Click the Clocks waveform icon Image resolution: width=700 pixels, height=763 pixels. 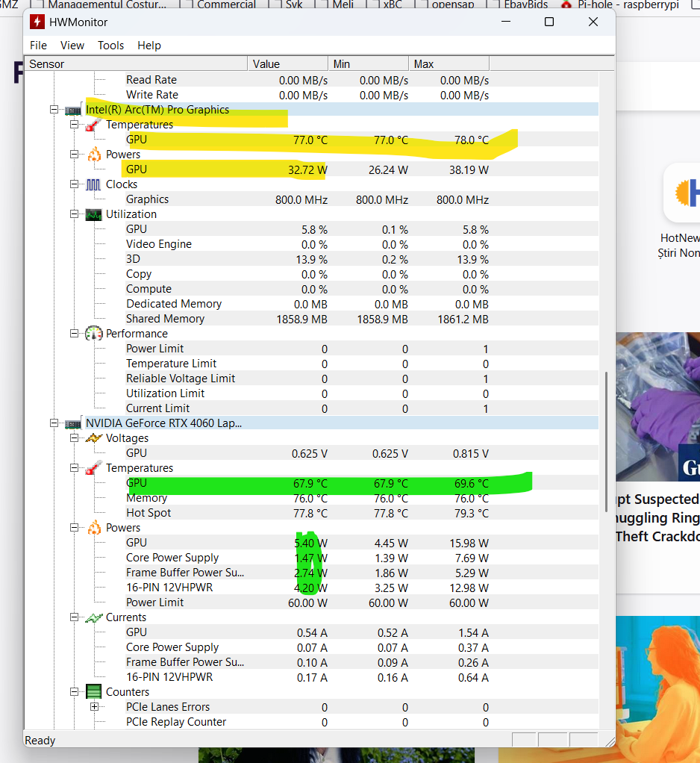94,184
